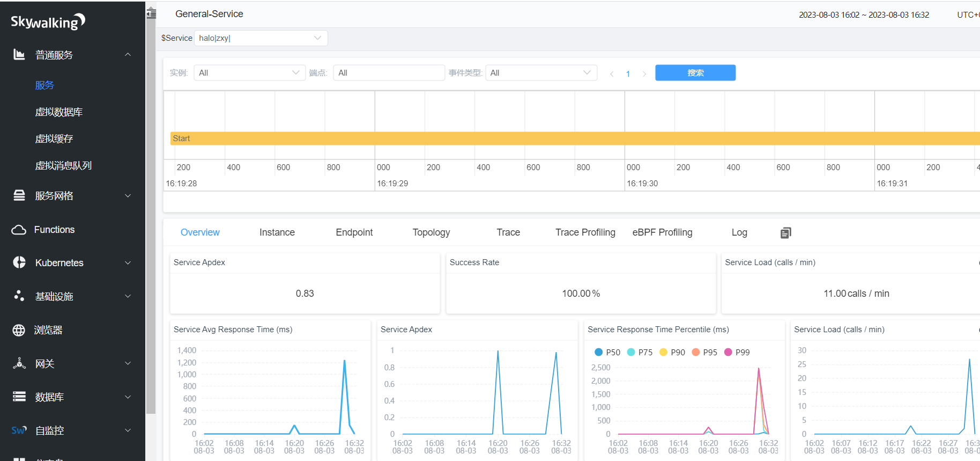This screenshot has width=980, height=461.
Task: Click the 端点 All input field
Action: coord(389,73)
